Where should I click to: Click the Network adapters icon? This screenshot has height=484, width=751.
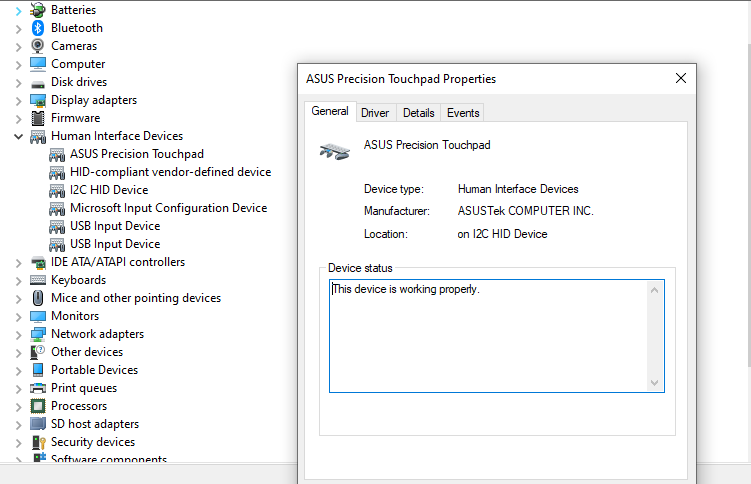point(38,334)
